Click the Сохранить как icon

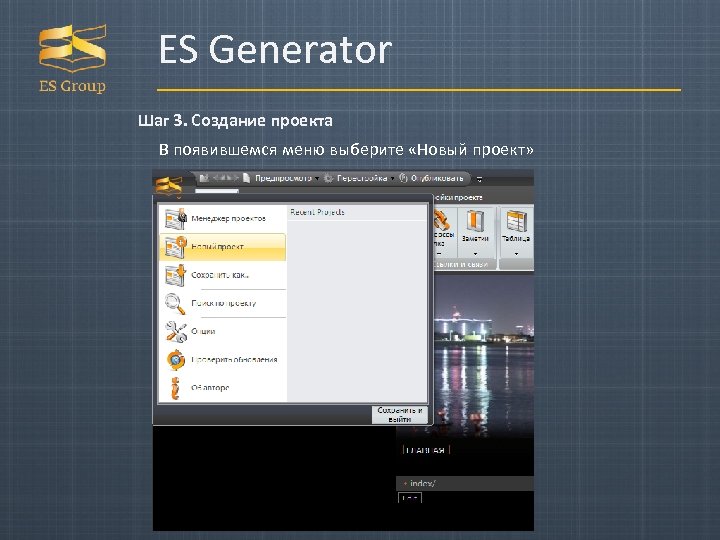(175, 275)
